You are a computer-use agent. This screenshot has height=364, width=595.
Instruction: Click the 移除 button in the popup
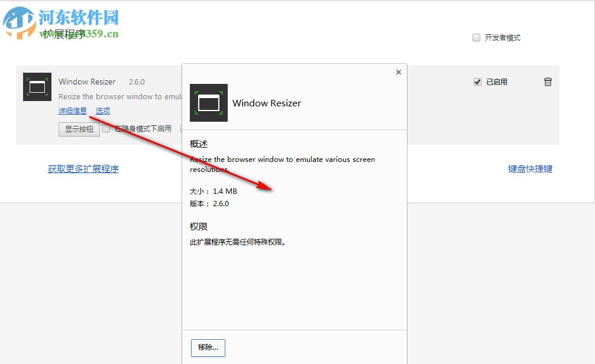tap(208, 348)
